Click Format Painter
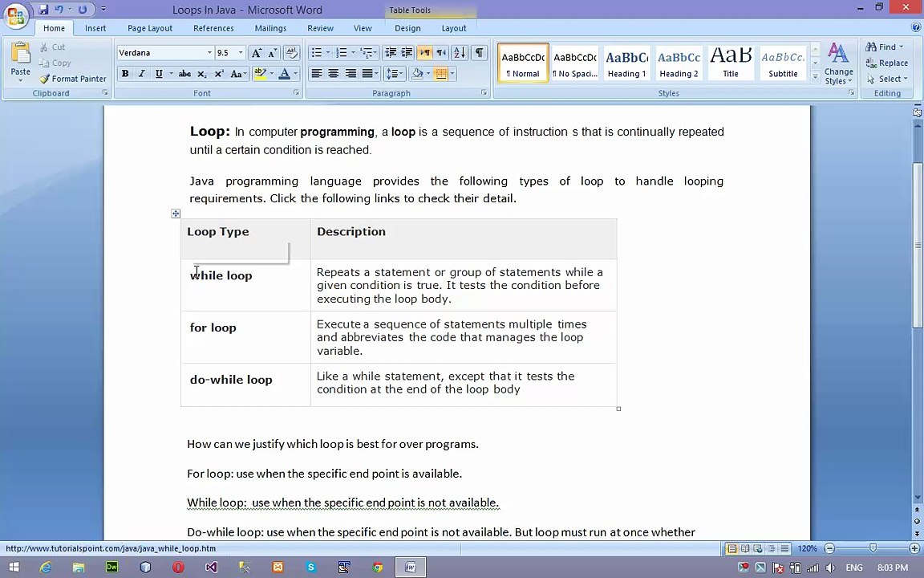 pos(73,79)
